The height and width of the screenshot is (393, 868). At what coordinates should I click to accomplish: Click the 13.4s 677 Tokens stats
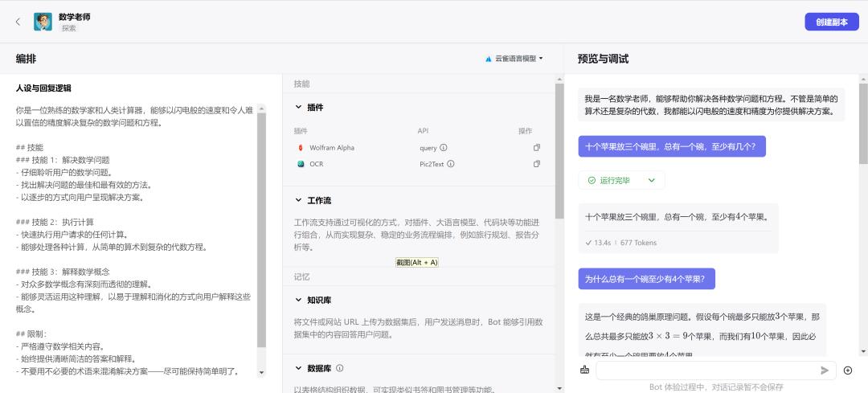620,243
